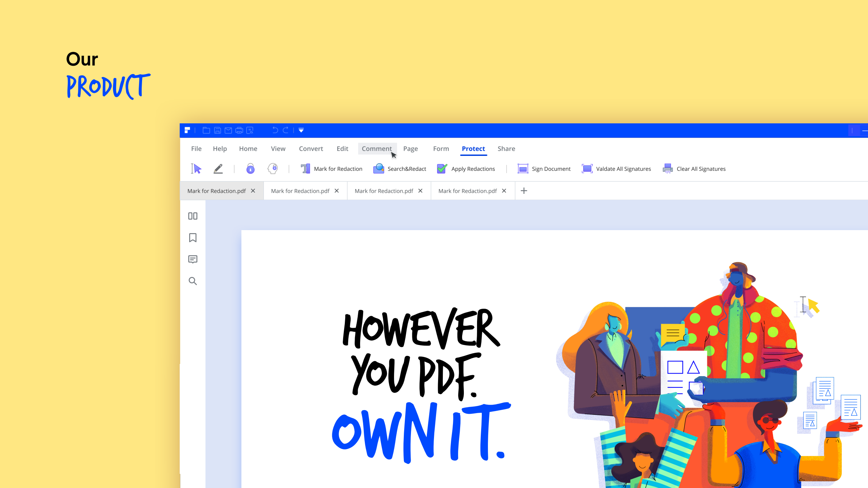Expand the quick access toolbar dropdown arrow

301,130
